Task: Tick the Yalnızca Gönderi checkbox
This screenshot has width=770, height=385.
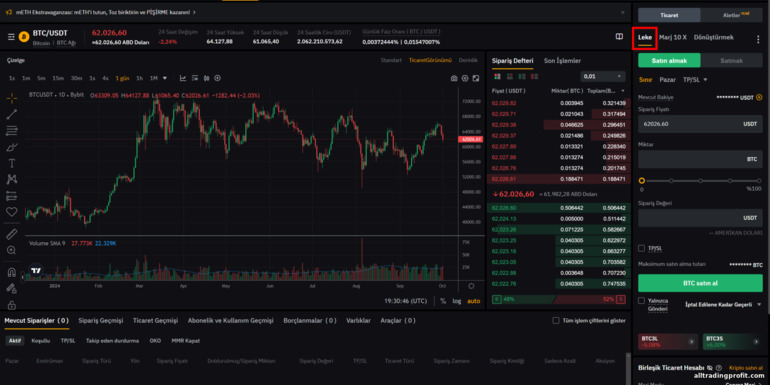Action: click(x=641, y=301)
